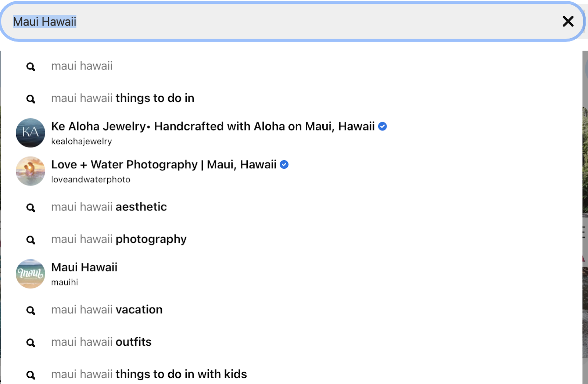This screenshot has height=384, width=588.
Task: Select 'maui hawaii outfits' suggestion
Action: (101, 342)
